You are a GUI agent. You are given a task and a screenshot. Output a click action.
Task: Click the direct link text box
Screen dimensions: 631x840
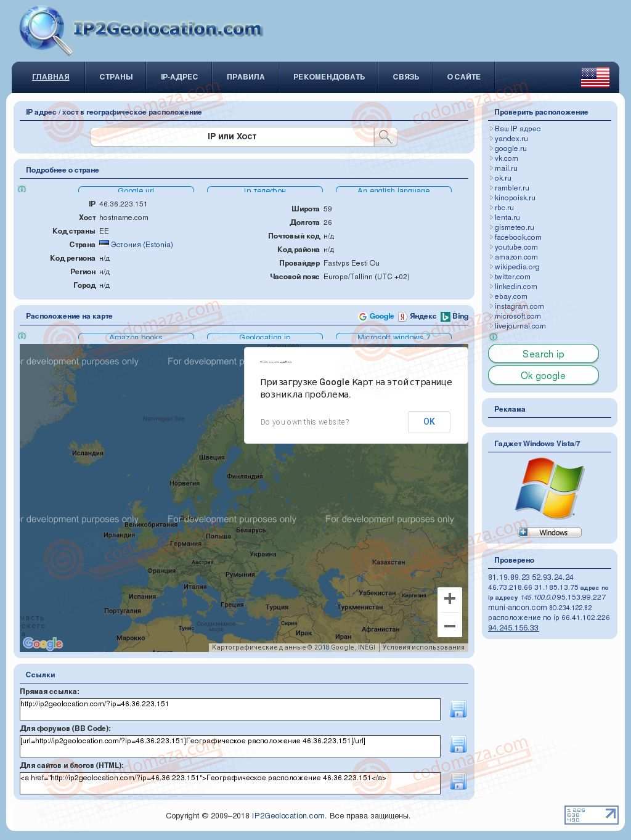point(230,709)
